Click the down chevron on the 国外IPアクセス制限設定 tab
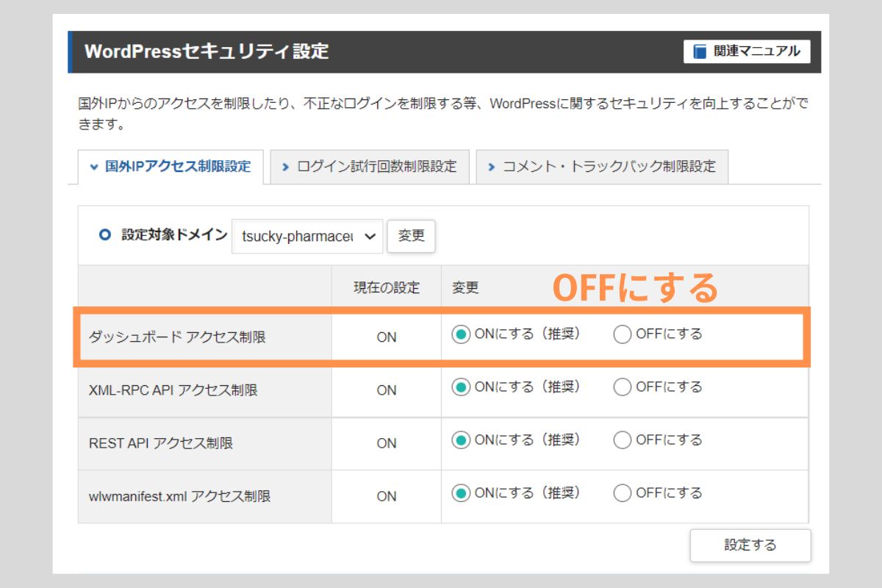The height and width of the screenshot is (588, 882). click(x=93, y=167)
